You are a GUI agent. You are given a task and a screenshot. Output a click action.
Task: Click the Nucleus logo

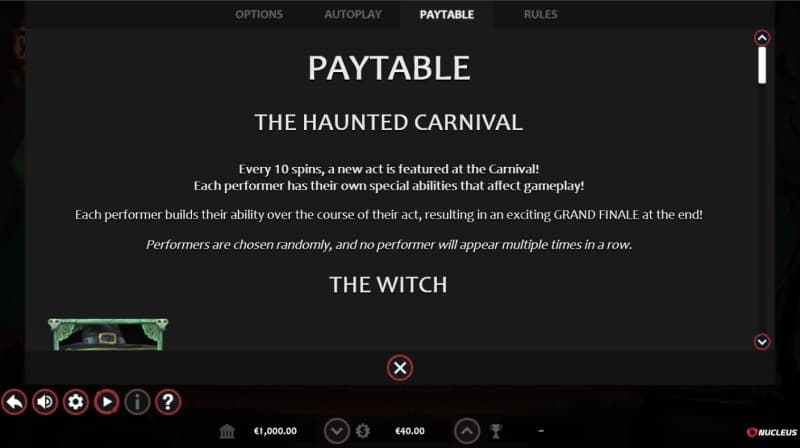point(772,432)
